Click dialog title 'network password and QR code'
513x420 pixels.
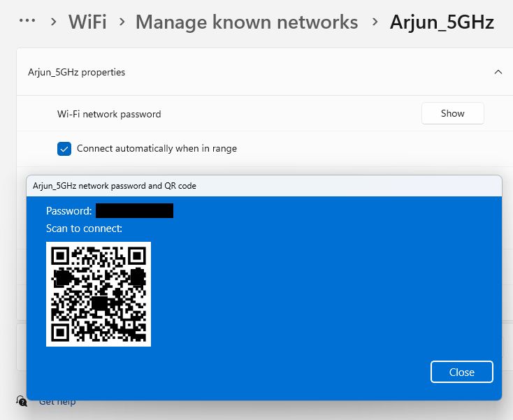pyautogui.click(x=137, y=186)
